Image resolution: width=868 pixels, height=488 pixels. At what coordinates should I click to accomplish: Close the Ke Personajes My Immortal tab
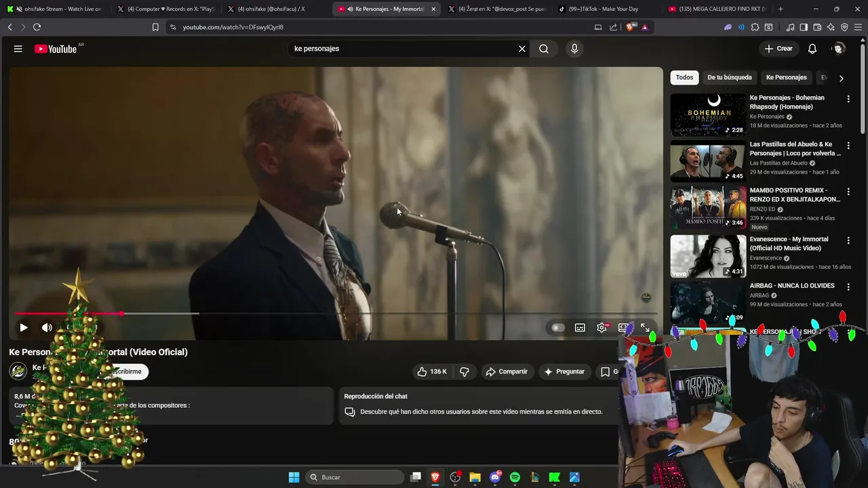(433, 9)
